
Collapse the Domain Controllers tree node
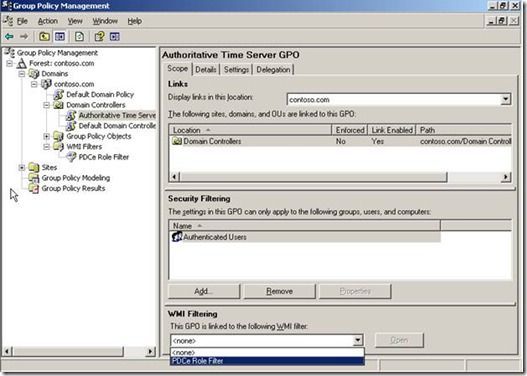(46, 105)
